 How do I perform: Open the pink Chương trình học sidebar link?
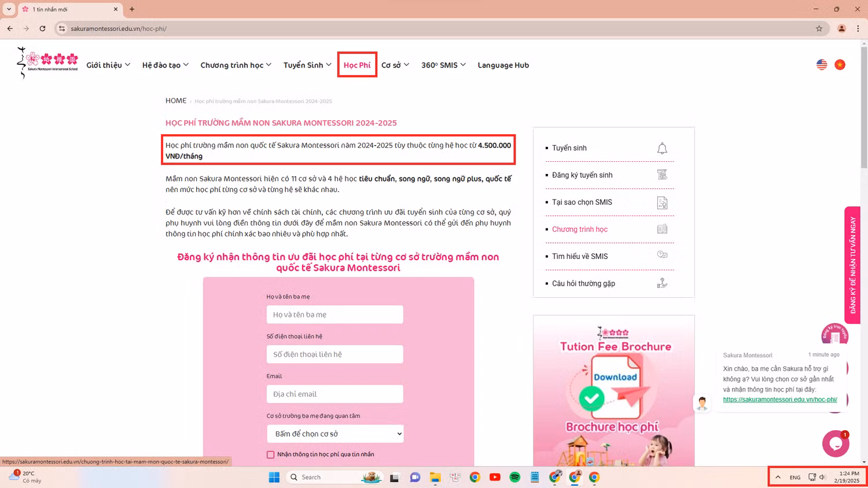(x=580, y=230)
